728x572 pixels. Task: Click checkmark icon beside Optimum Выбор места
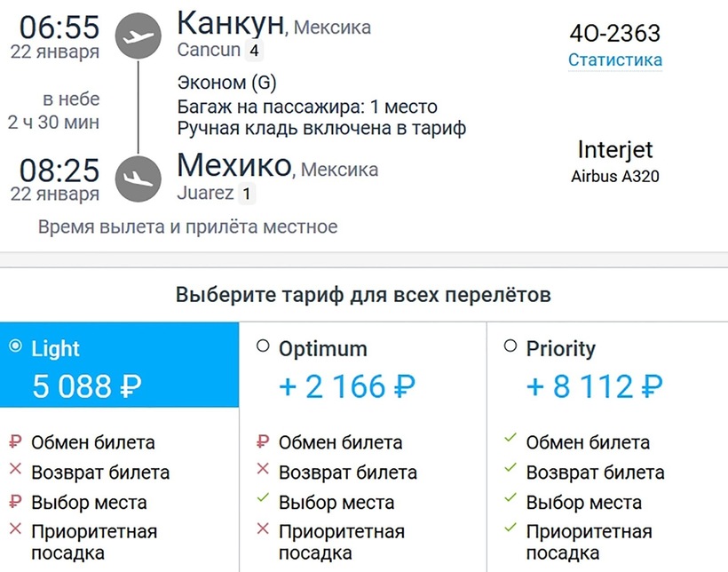pyautogui.click(x=262, y=502)
